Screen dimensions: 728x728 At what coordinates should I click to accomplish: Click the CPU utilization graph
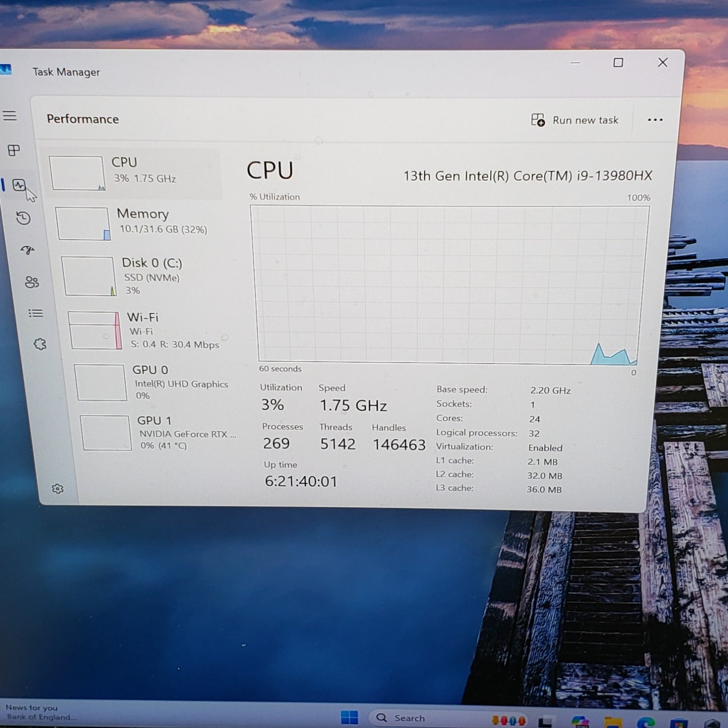[x=449, y=284]
